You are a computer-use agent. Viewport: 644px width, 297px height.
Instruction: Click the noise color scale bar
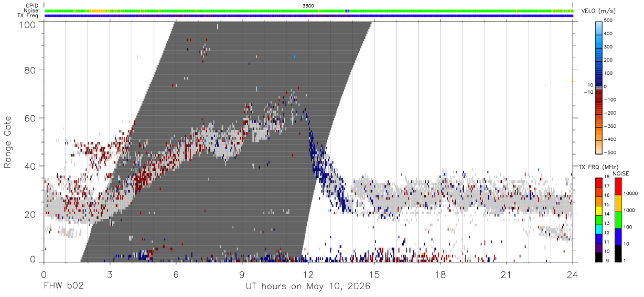[x=618, y=220]
